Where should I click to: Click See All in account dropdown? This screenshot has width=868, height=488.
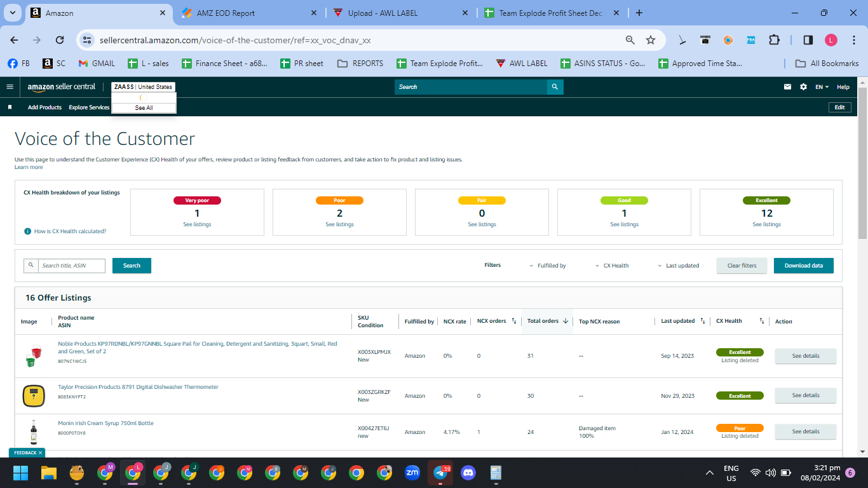pyautogui.click(x=144, y=108)
